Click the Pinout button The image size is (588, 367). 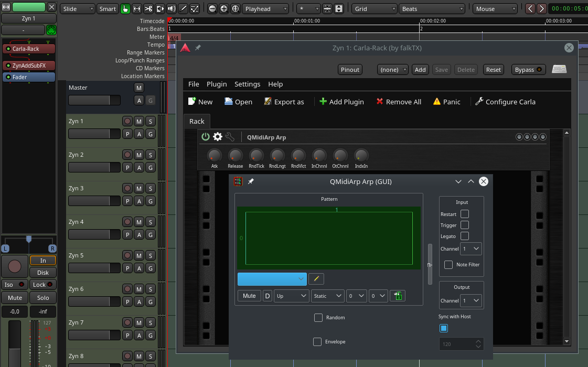(x=350, y=70)
